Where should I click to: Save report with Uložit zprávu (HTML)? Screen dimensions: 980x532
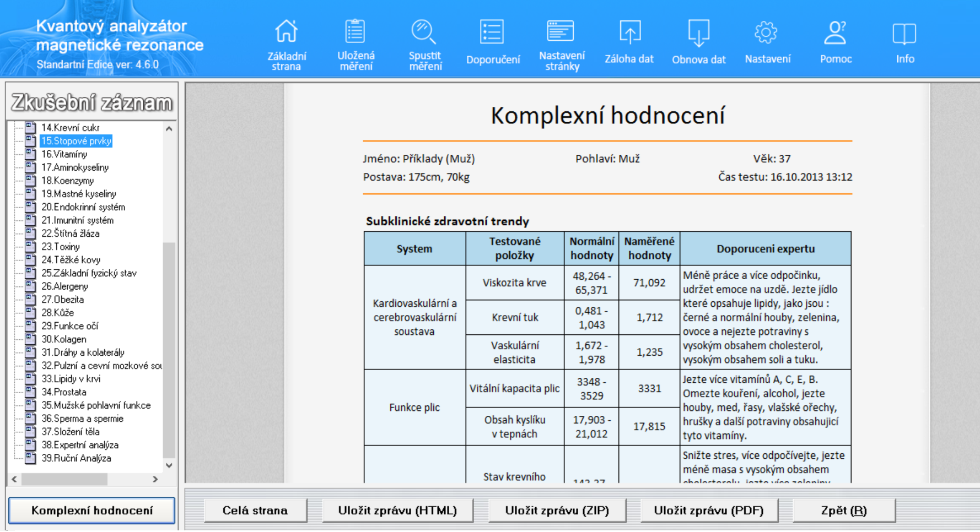(x=397, y=511)
